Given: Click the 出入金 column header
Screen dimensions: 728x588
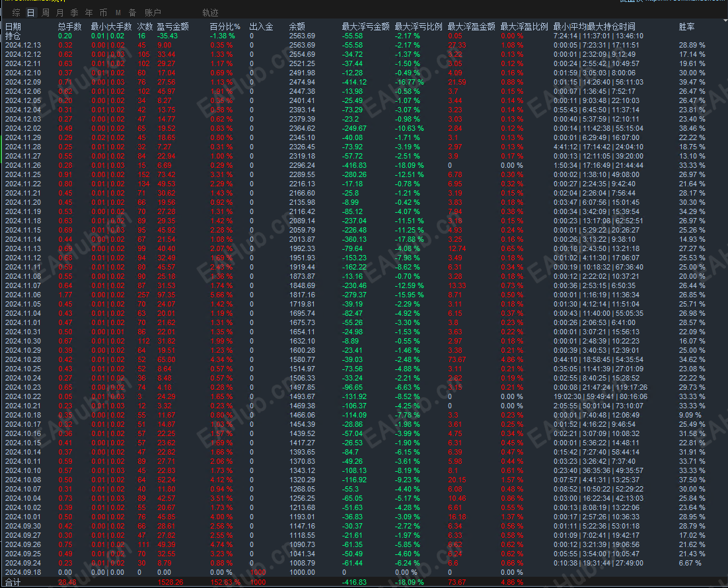Looking at the screenshot, I should pos(261,26).
